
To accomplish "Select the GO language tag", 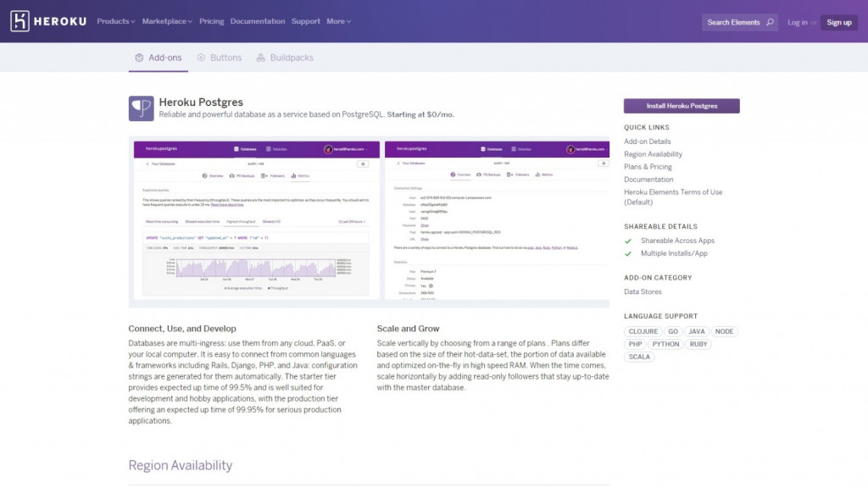I will coord(672,331).
